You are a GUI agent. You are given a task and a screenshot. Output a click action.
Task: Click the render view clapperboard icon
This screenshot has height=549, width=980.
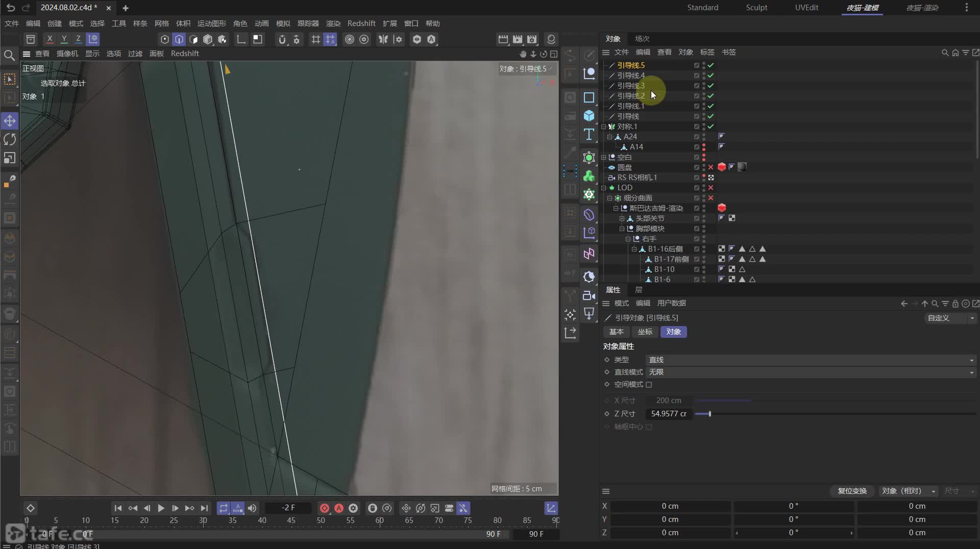pyautogui.click(x=503, y=39)
